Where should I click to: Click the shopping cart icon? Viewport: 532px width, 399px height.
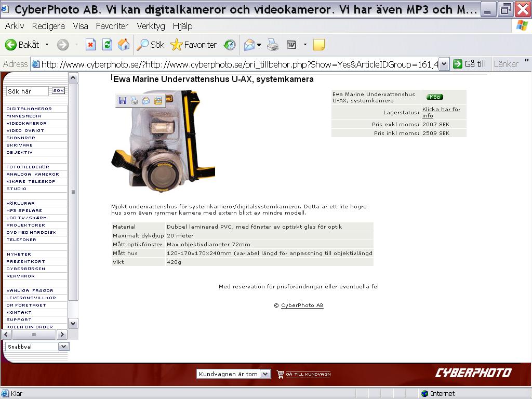pyautogui.click(x=280, y=374)
